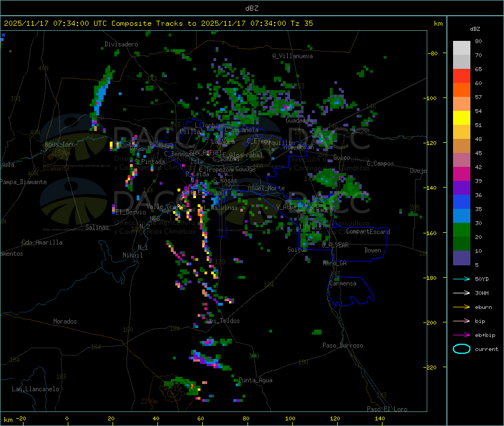Select the light orange 54-57 dBZ swatch
This screenshot has width=504, height=426.
pos(461,104)
